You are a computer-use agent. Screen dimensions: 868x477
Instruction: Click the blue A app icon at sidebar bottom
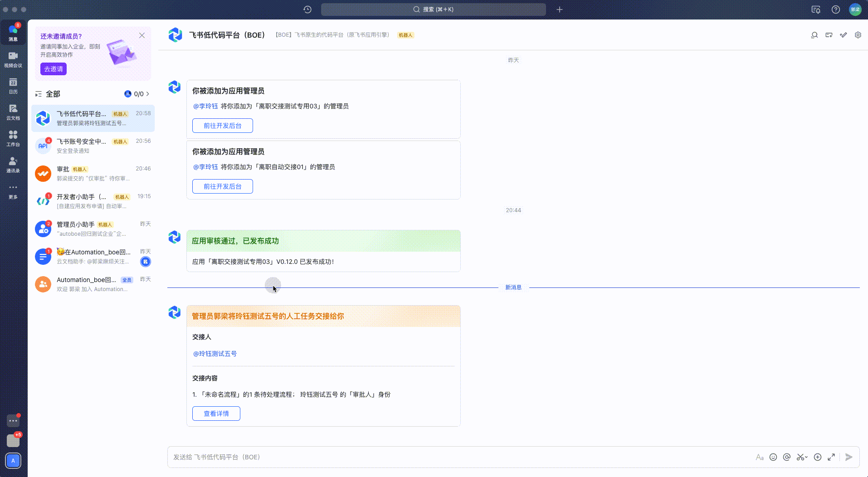[13, 461]
